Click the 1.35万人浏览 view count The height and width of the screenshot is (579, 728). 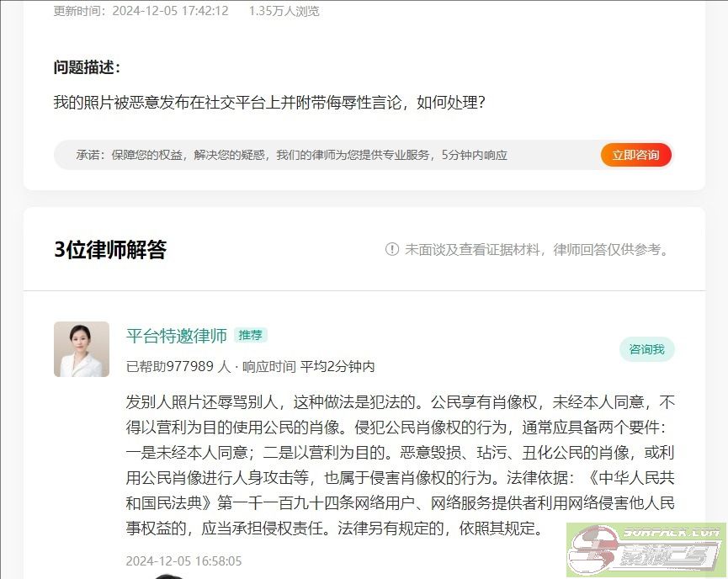click(x=284, y=11)
